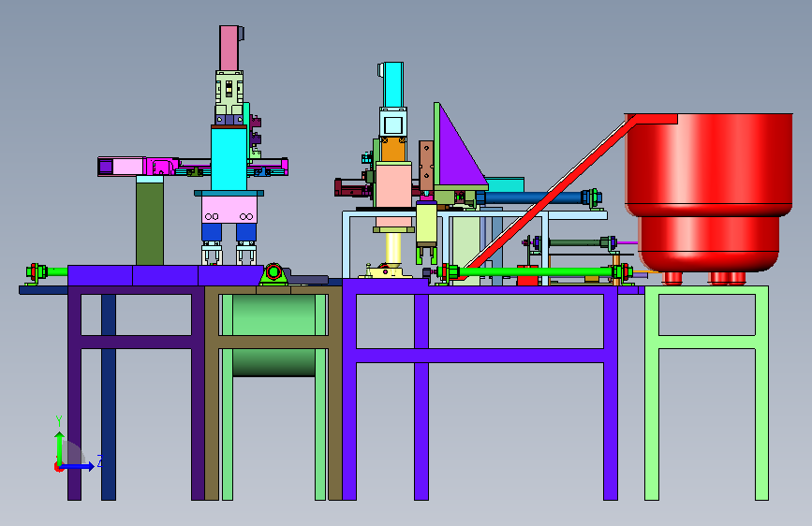Select the large cyan block on left unit
The height and width of the screenshot is (526, 812).
click(x=229, y=158)
